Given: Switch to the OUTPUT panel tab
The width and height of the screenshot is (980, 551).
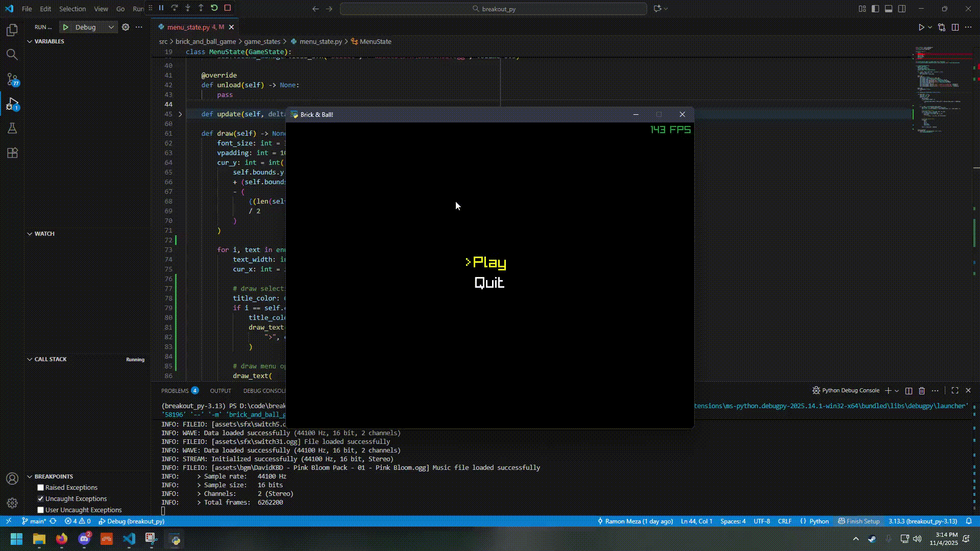Looking at the screenshot, I should [x=220, y=391].
